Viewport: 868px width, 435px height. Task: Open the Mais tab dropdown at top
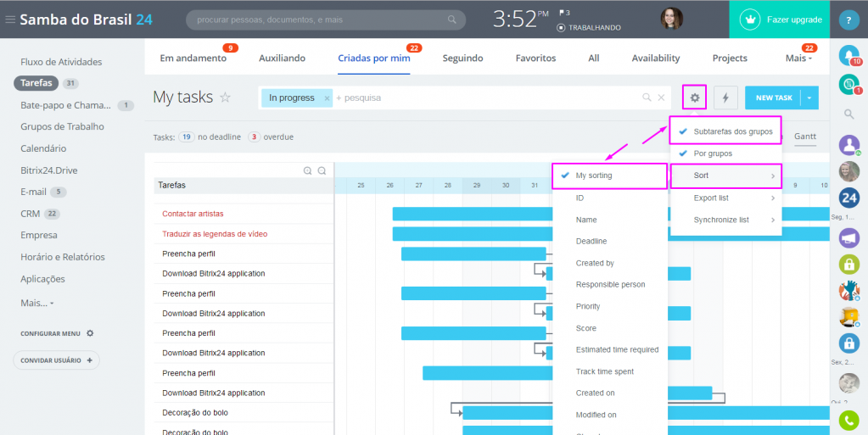coord(798,59)
